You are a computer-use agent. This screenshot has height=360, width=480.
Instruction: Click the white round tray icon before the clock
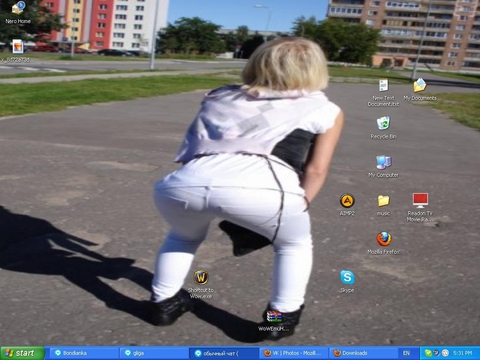click(x=445, y=353)
